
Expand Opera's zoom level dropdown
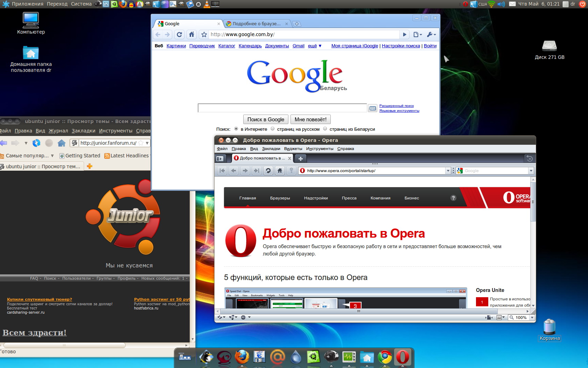tap(532, 318)
